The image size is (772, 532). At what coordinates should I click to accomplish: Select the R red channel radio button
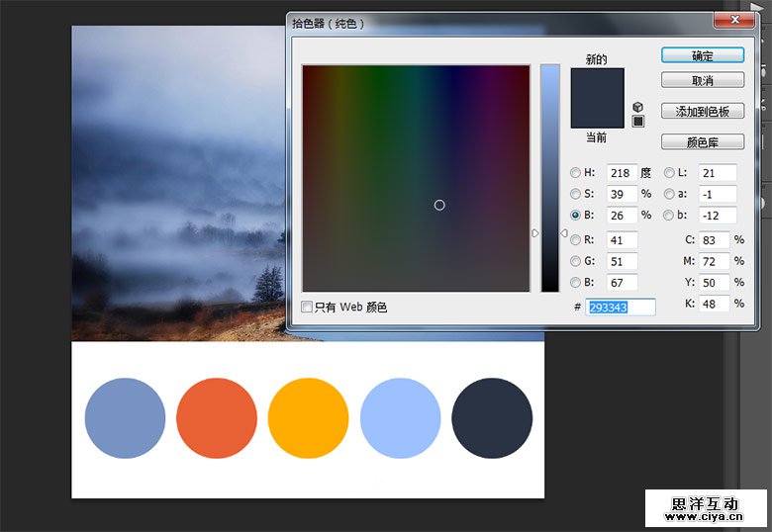pyautogui.click(x=576, y=240)
